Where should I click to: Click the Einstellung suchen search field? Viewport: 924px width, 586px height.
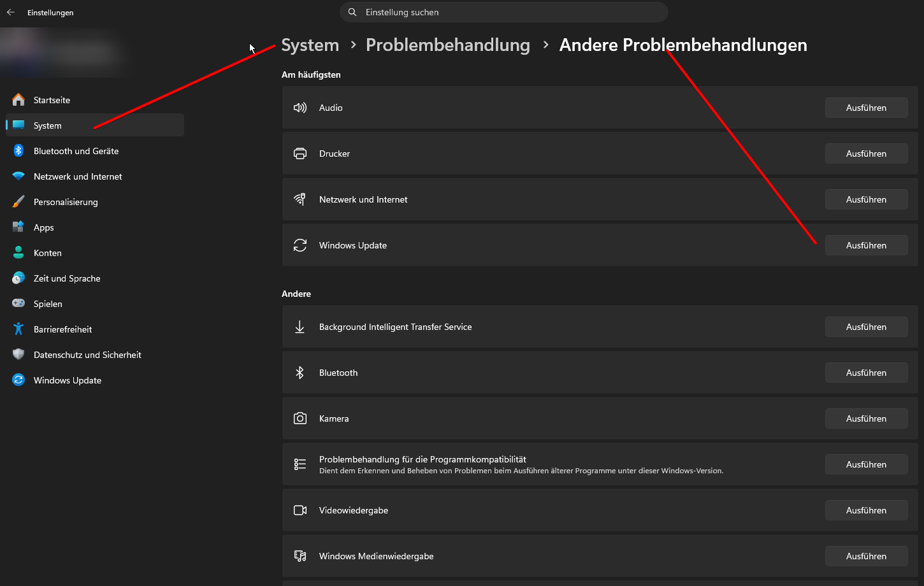coord(503,12)
